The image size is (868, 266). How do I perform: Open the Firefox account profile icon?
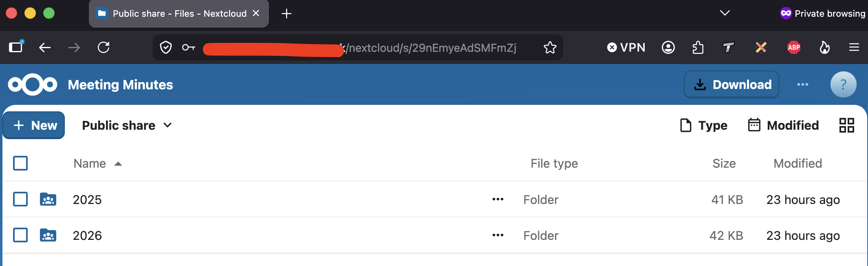tap(668, 48)
